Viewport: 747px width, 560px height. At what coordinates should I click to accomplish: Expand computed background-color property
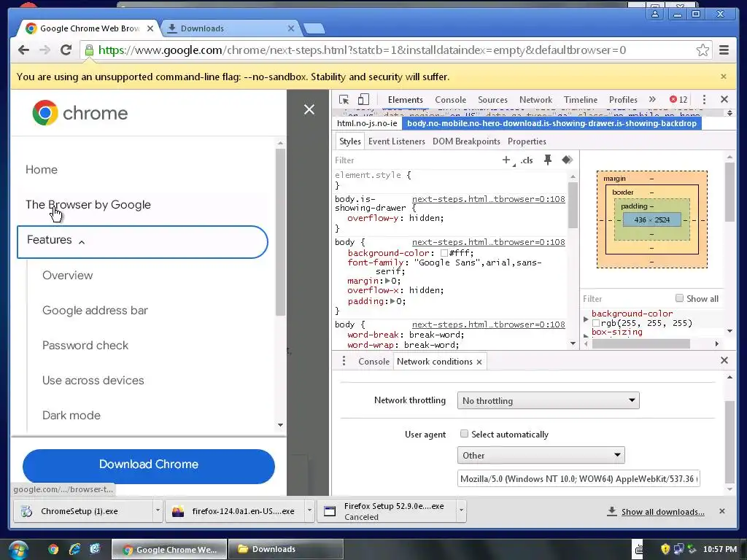[x=586, y=319]
